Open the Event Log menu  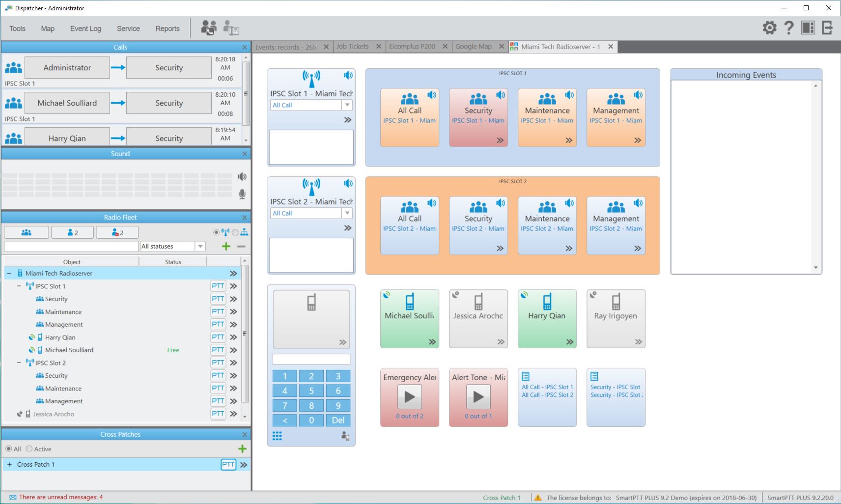click(x=85, y=28)
